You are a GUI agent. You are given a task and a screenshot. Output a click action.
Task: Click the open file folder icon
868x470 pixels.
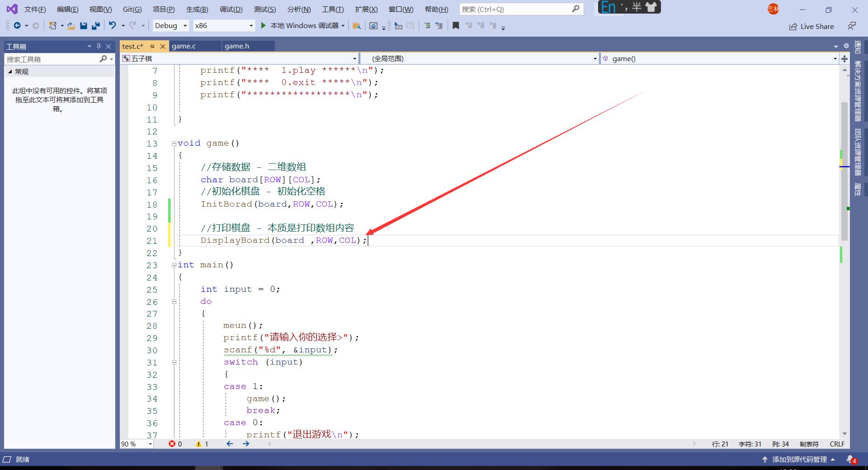pos(71,26)
